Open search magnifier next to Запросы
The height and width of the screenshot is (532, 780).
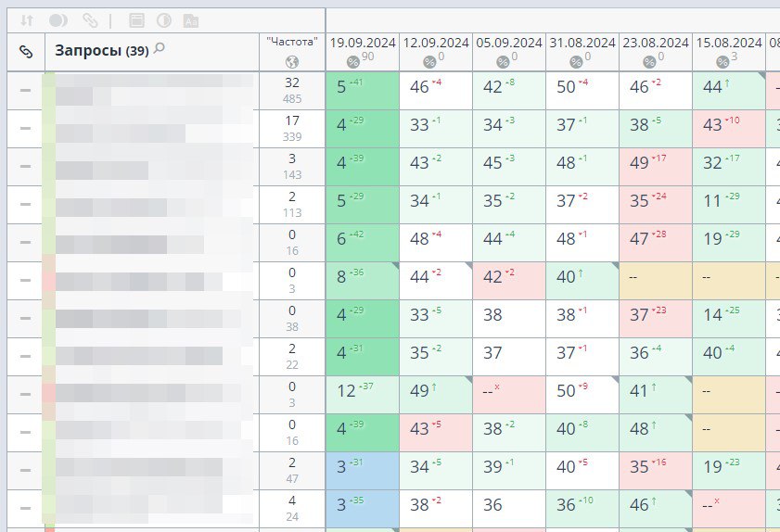pyautogui.click(x=160, y=48)
